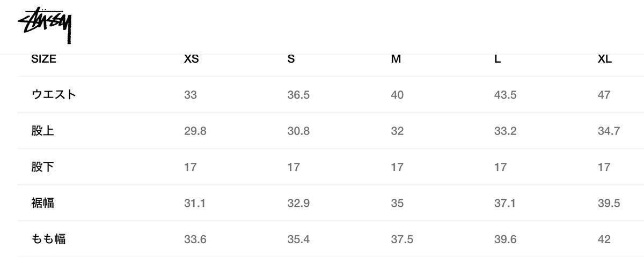Select the L size column header
This screenshot has height=270, width=644.
497,59
